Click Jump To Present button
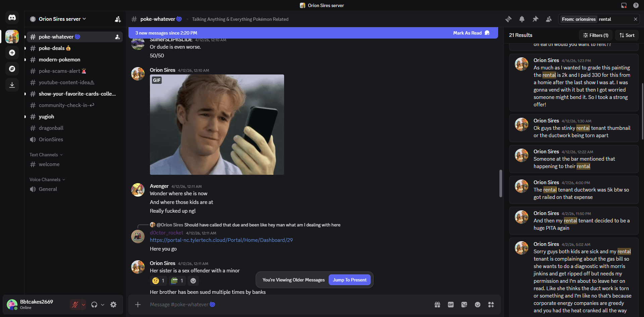The width and height of the screenshot is (644, 317). click(350, 280)
